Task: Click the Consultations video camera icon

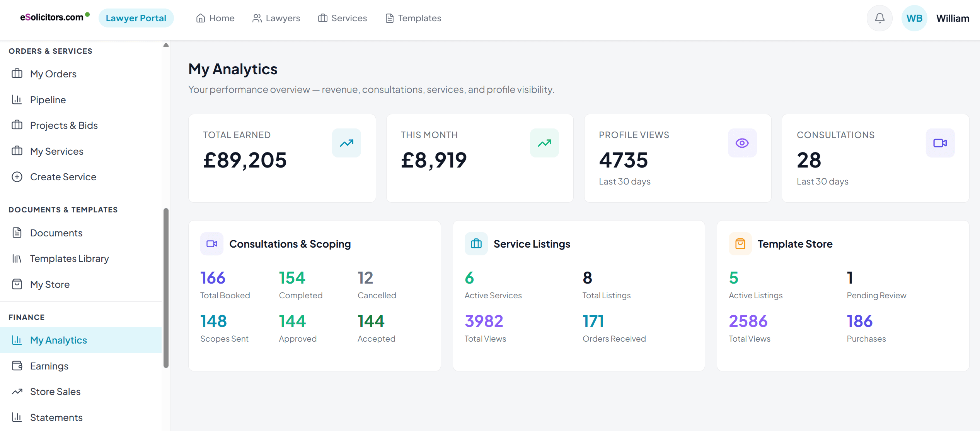Action: (940, 143)
